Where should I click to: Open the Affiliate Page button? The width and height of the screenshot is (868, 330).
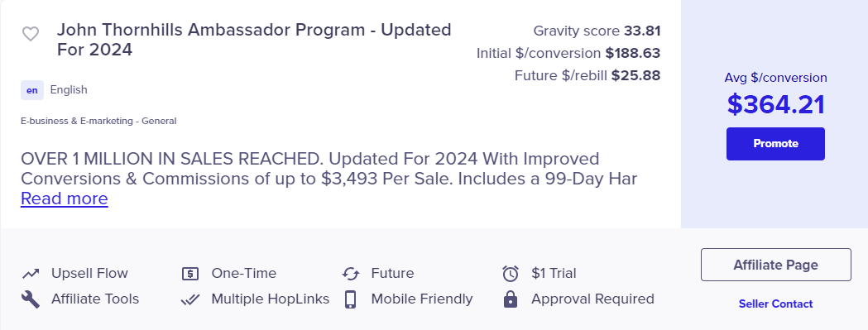[x=775, y=265]
